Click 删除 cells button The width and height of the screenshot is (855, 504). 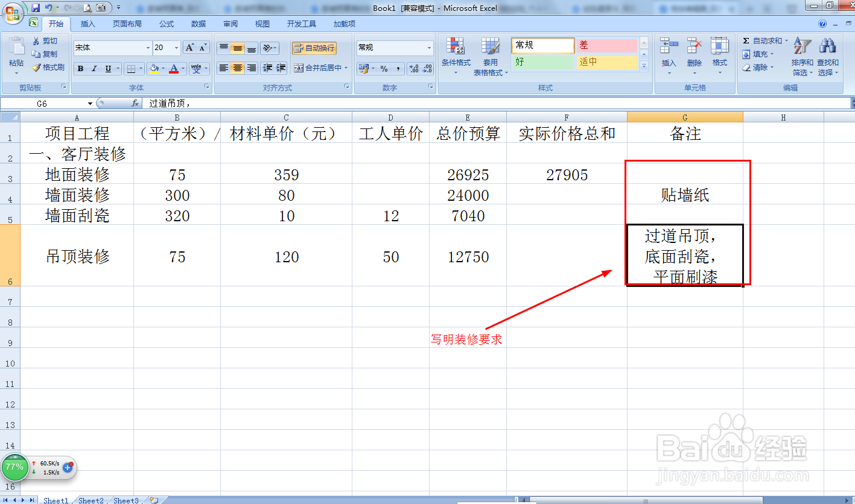tap(694, 56)
